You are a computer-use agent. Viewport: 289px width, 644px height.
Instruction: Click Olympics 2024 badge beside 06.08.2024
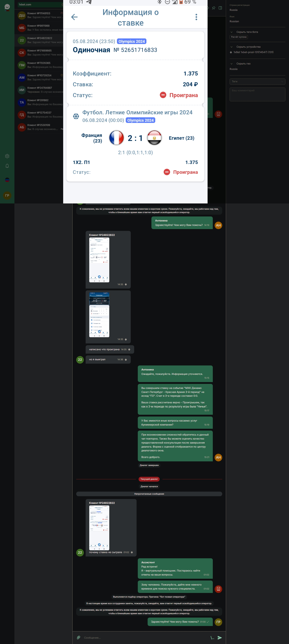[x=141, y=120]
